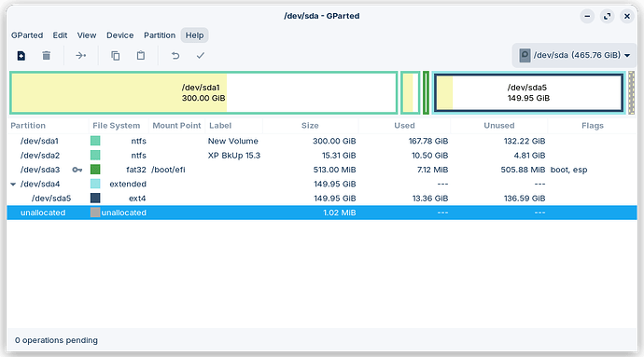
Task: Click the key icon beside /dev/sda3
Action: point(77,170)
